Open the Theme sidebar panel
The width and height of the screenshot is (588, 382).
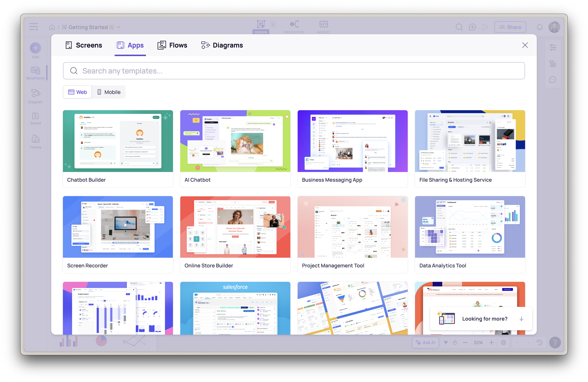click(35, 142)
